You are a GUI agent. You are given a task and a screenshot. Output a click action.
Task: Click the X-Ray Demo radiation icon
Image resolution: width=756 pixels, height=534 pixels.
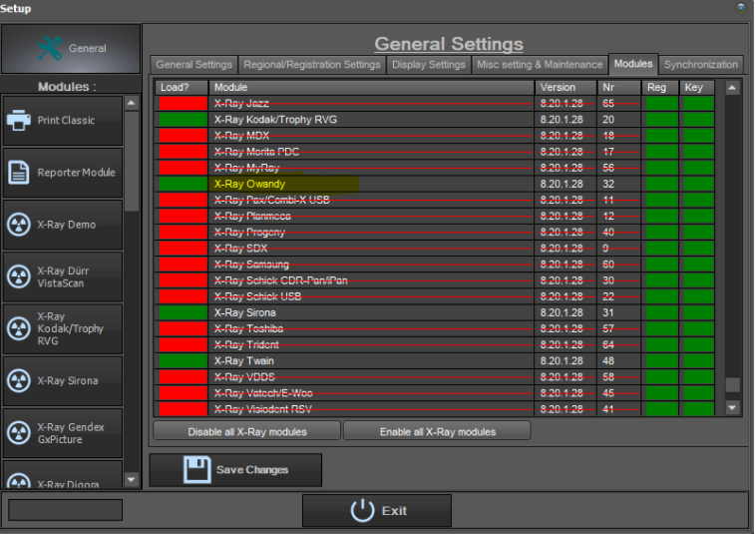tap(19, 225)
